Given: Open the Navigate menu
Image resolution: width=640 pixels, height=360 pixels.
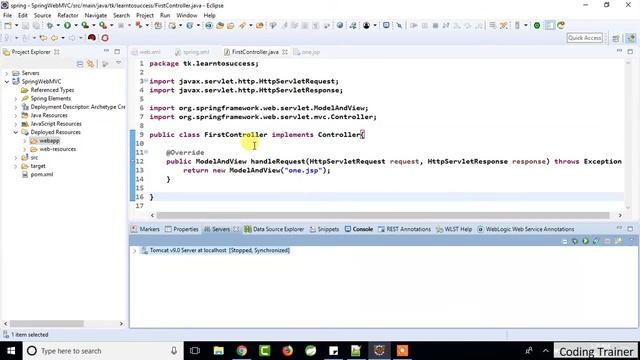Looking at the screenshot, I should tap(96, 15).
